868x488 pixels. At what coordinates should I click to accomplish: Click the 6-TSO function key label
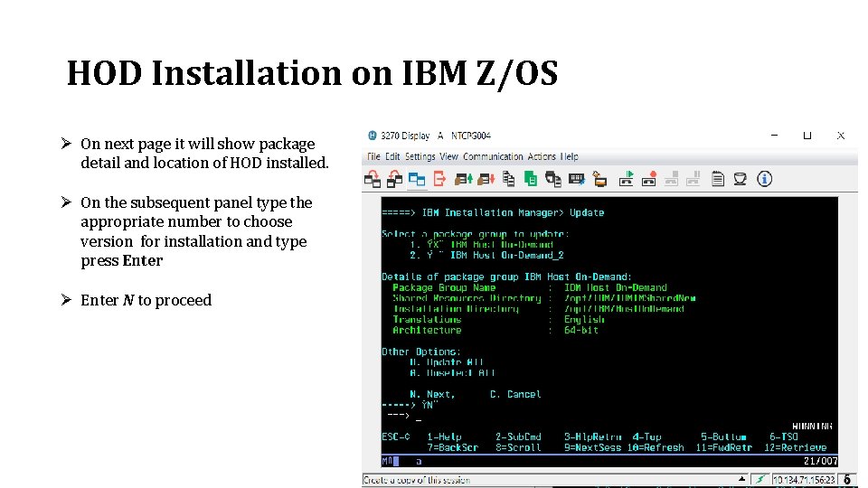783,436
